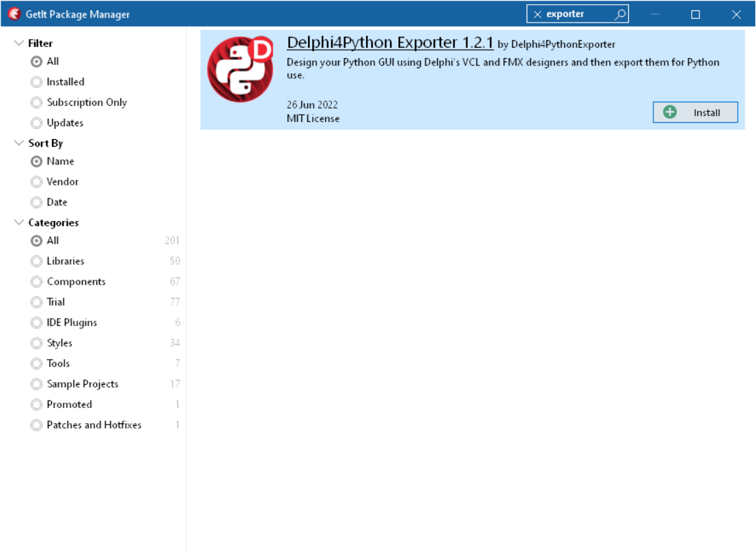Click the magnifier search icon
Image resolution: width=756 pixels, height=552 pixels.
click(x=620, y=14)
